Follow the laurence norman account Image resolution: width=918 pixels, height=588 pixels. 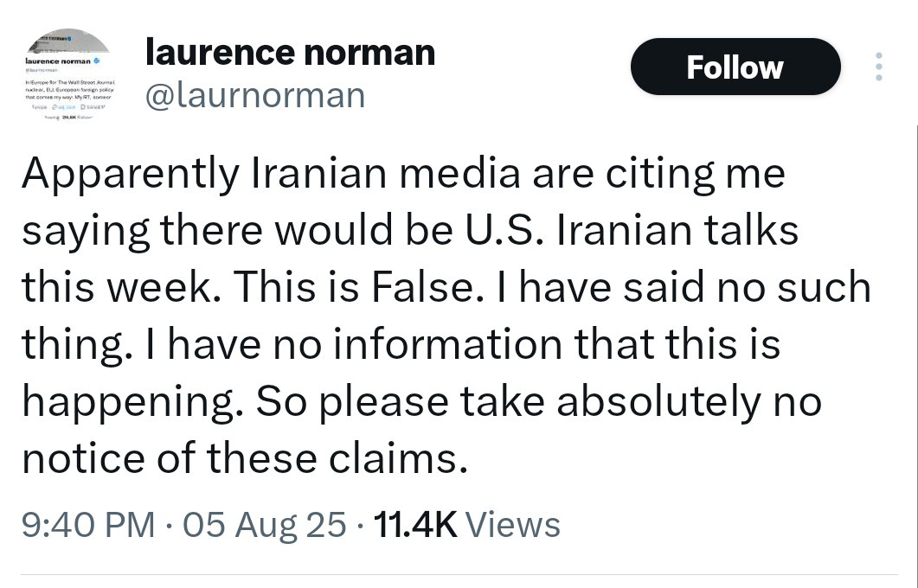coord(735,67)
